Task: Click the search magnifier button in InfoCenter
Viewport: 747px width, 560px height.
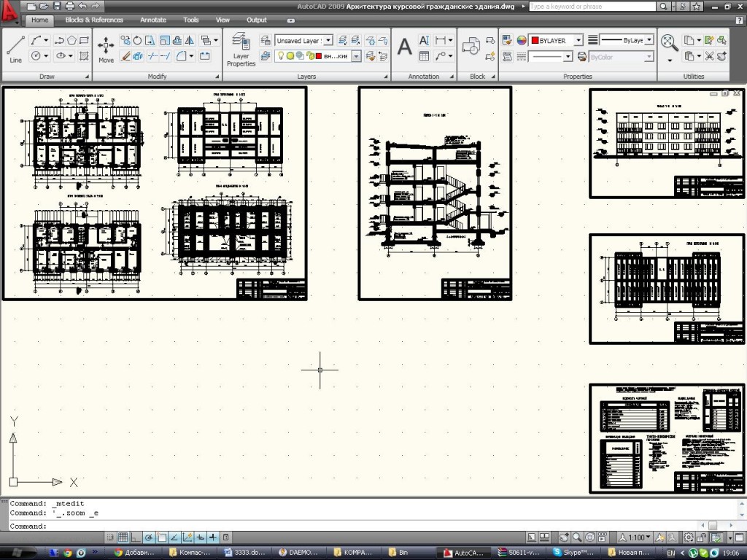Action: pos(663,7)
